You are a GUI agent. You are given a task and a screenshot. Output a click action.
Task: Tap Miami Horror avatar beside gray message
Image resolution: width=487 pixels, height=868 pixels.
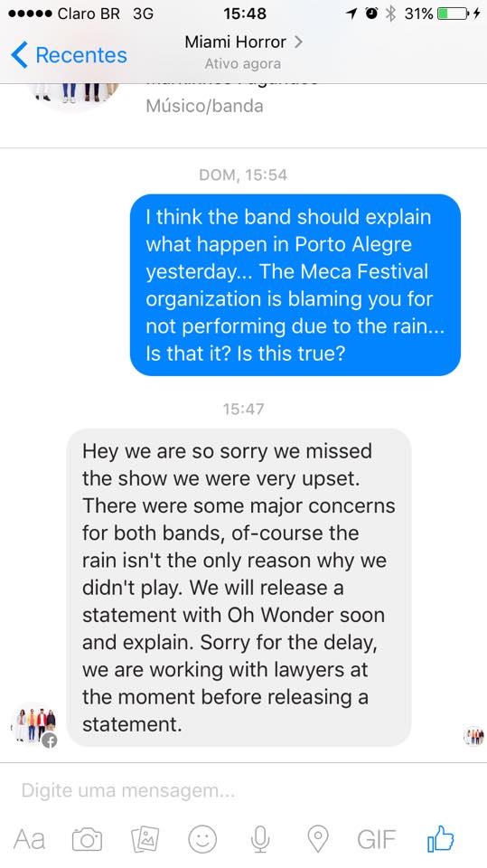pyautogui.click(x=34, y=725)
